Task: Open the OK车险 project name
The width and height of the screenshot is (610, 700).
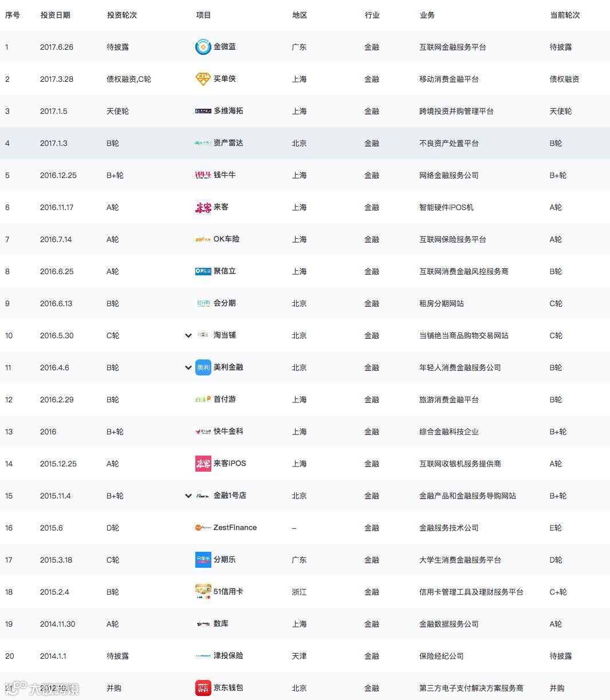Action: coord(227,239)
